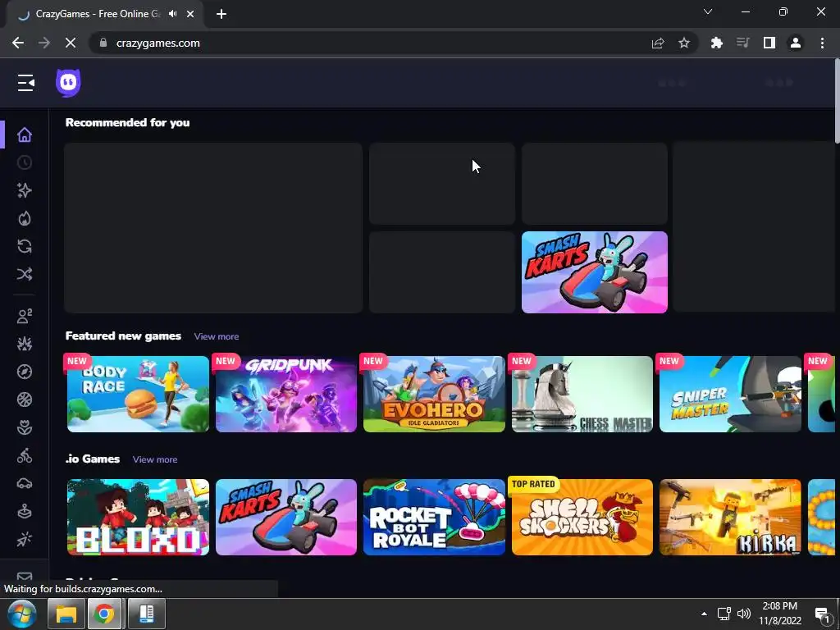This screenshot has height=630, width=840.
Task: Open the click-burst category icon in sidebar
Action: (25, 539)
